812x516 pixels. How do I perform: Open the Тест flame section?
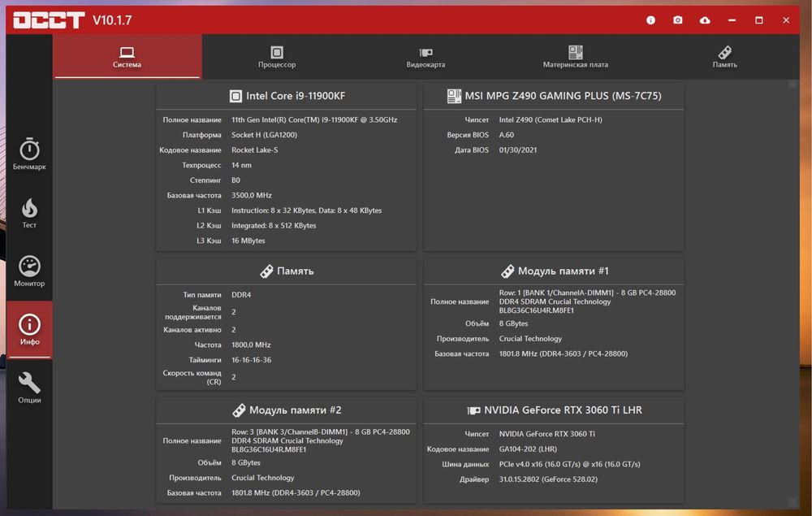point(29,212)
